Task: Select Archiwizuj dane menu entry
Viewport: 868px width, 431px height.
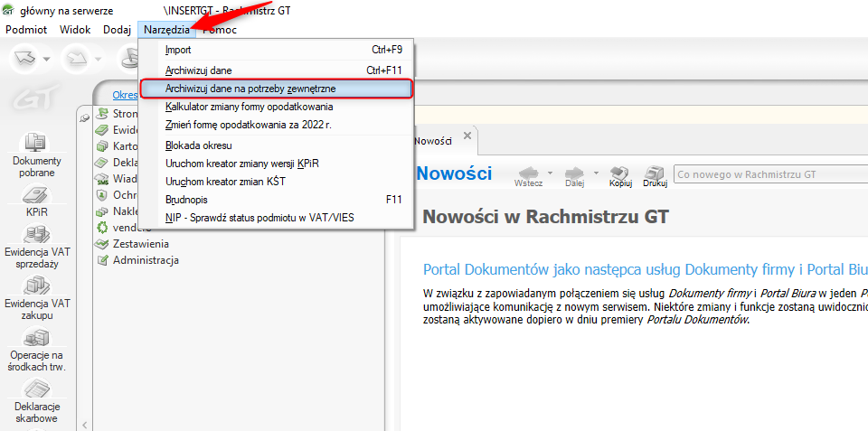Action: [276, 70]
